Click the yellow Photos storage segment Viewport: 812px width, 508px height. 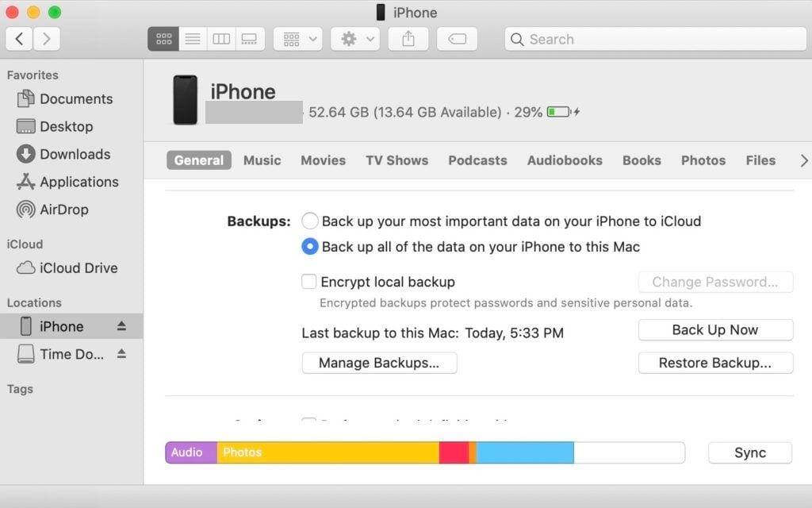pos(327,452)
